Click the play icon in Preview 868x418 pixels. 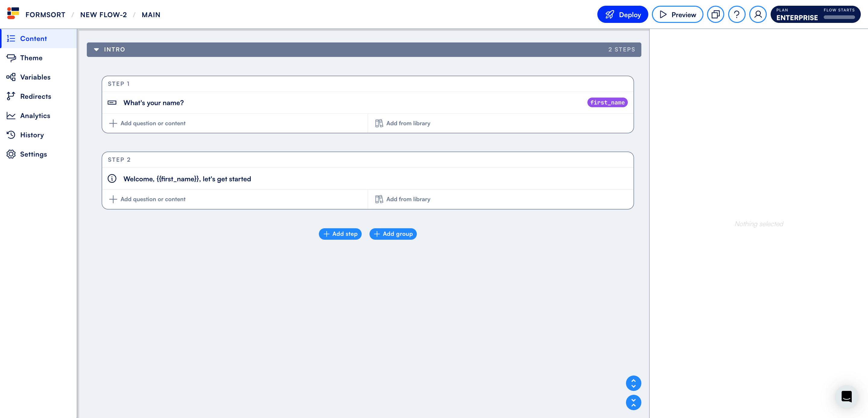click(663, 14)
